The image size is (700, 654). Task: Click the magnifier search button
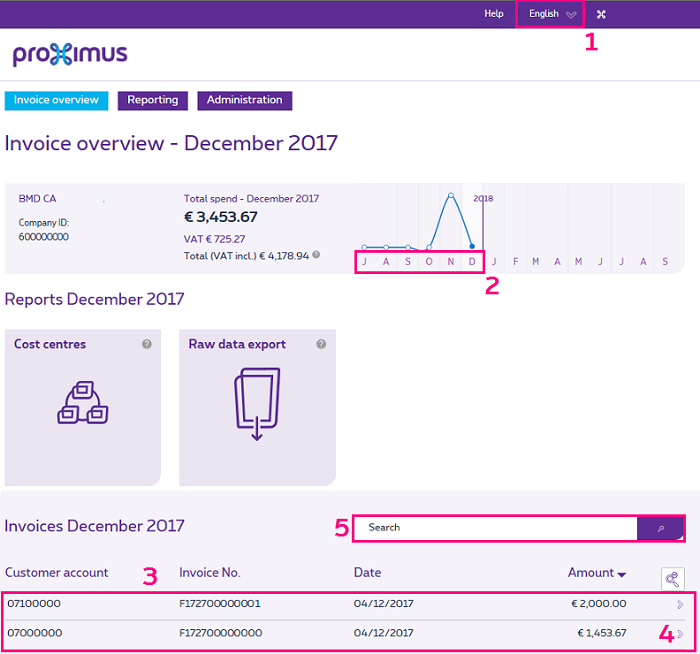[660, 527]
